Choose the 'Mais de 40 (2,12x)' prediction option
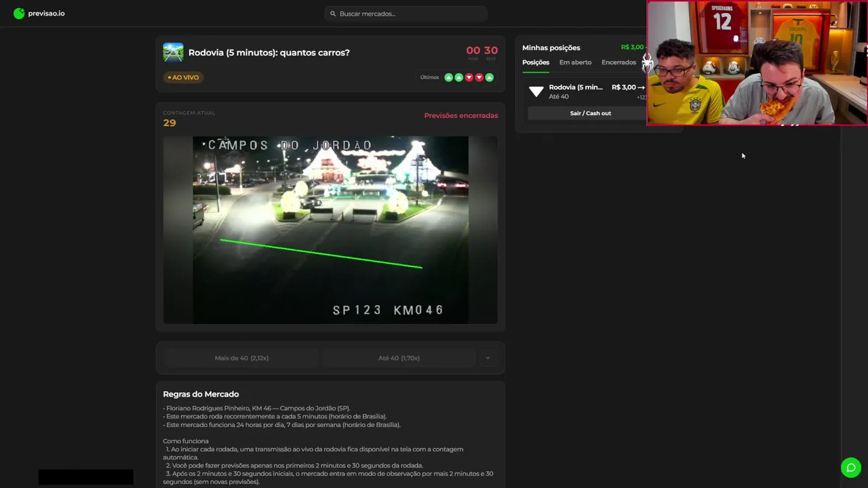 click(x=241, y=358)
